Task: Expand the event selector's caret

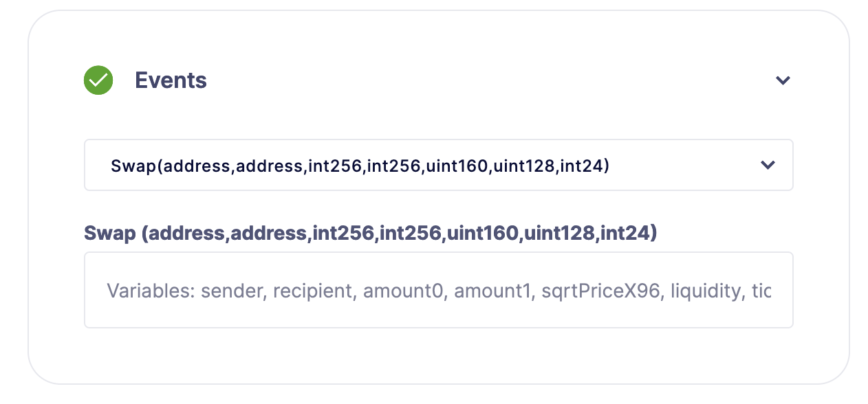Action: [x=768, y=165]
